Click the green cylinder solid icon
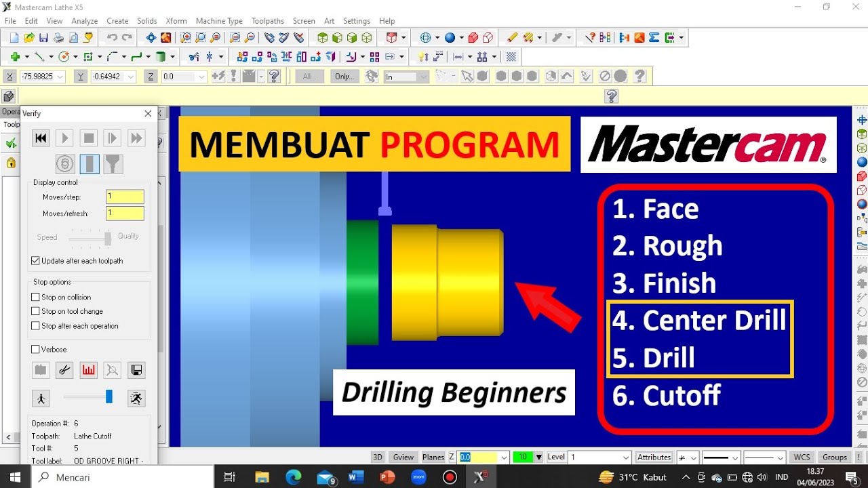The height and width of the screenshot is (488, 868). [x=161, y=57]
